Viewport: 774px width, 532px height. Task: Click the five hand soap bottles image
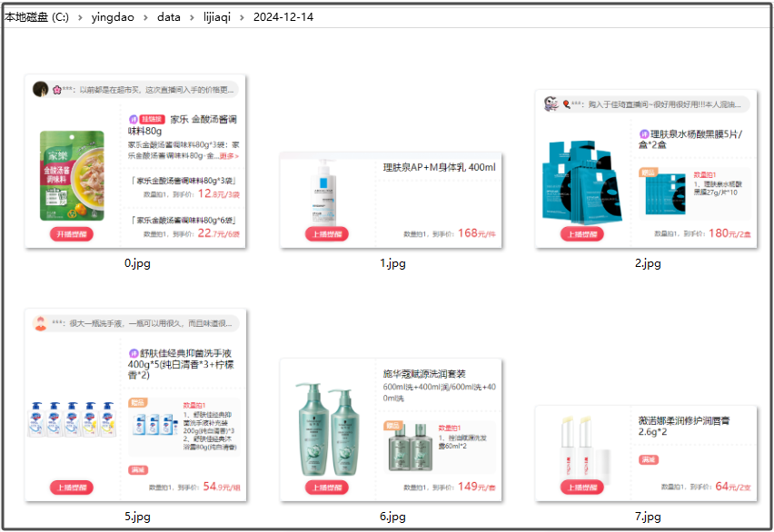click(72, 419)
